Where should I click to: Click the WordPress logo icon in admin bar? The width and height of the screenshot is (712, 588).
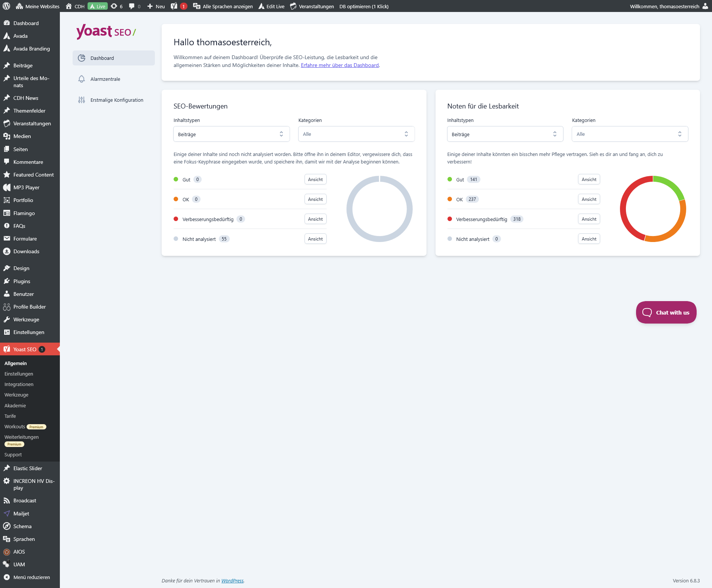[x=6, y=6]
